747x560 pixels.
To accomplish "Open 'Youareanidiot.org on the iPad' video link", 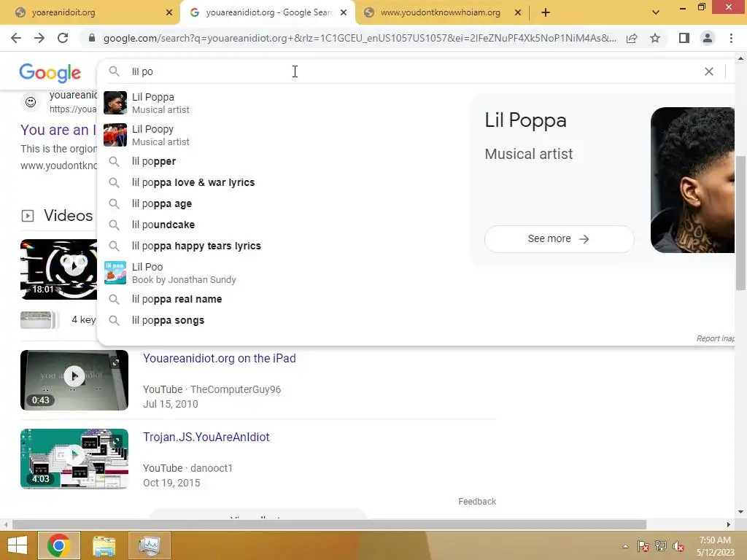I will tap(219, 358).
